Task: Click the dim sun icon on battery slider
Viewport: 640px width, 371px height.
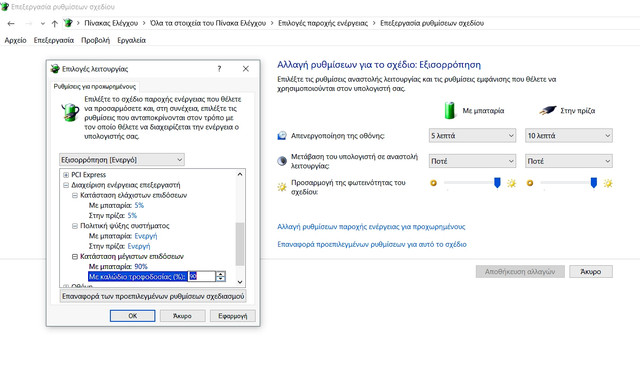Action: click(433, 183)
